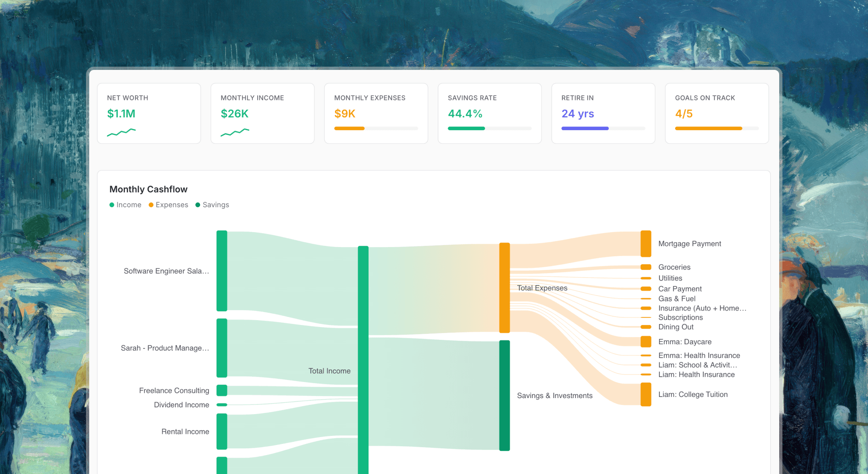Viewport: 868px width, 474px height.
Task: Click the 24 yrs retirement value
Action: (577, 114)
